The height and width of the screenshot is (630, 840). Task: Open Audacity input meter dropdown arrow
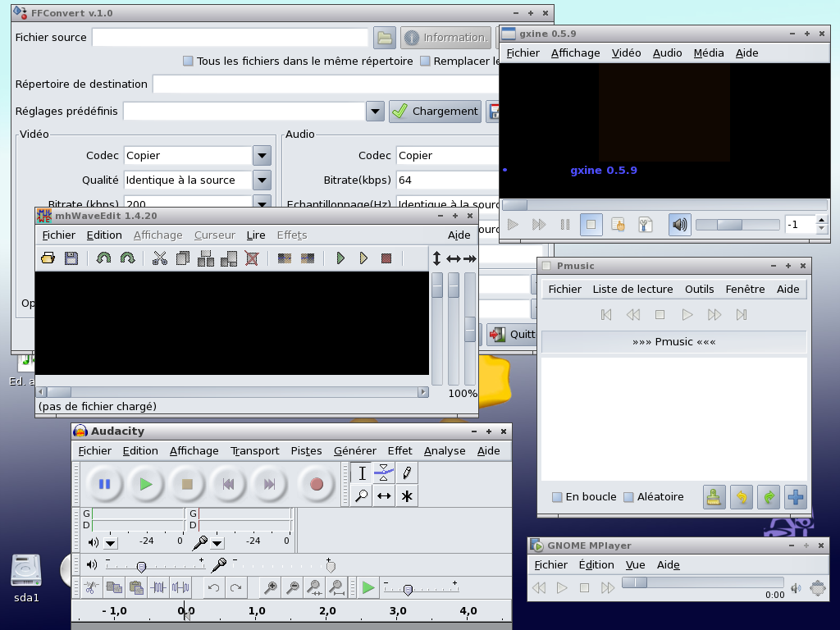click(x=217, y=543)
